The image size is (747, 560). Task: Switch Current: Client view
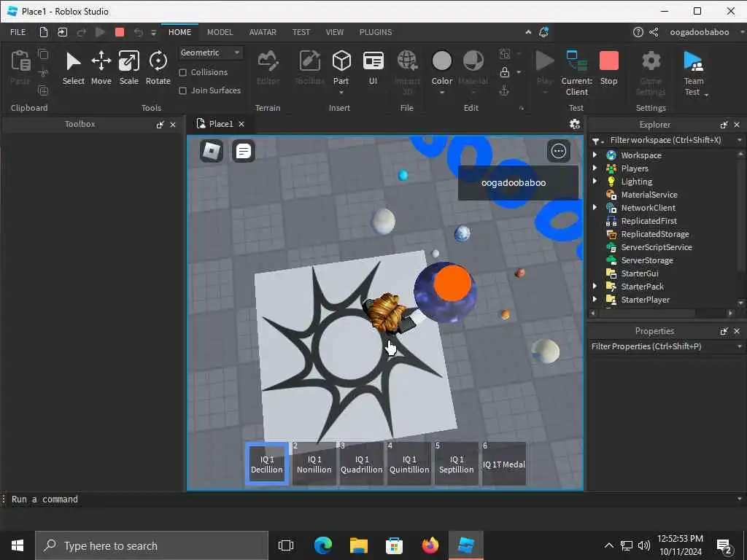(x=576, y=72)
